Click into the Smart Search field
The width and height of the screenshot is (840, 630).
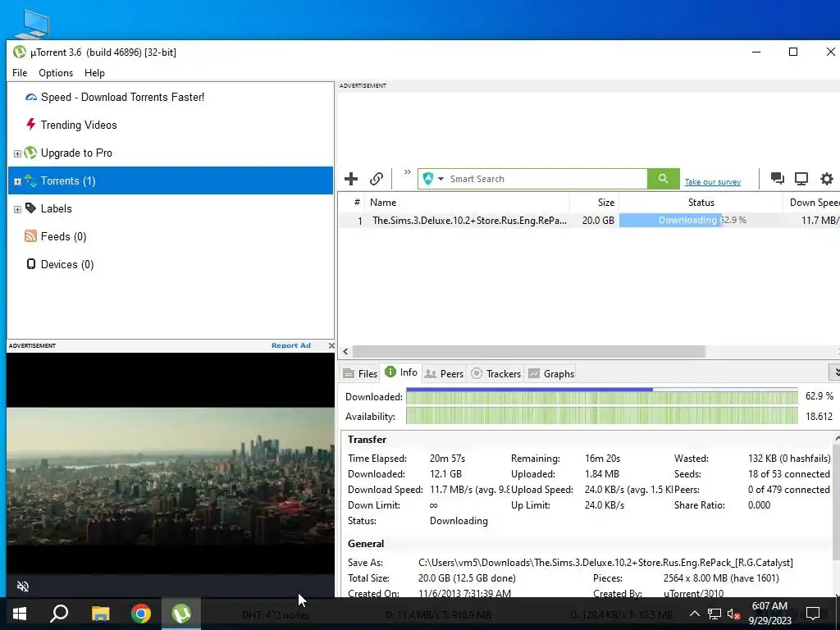546,178
